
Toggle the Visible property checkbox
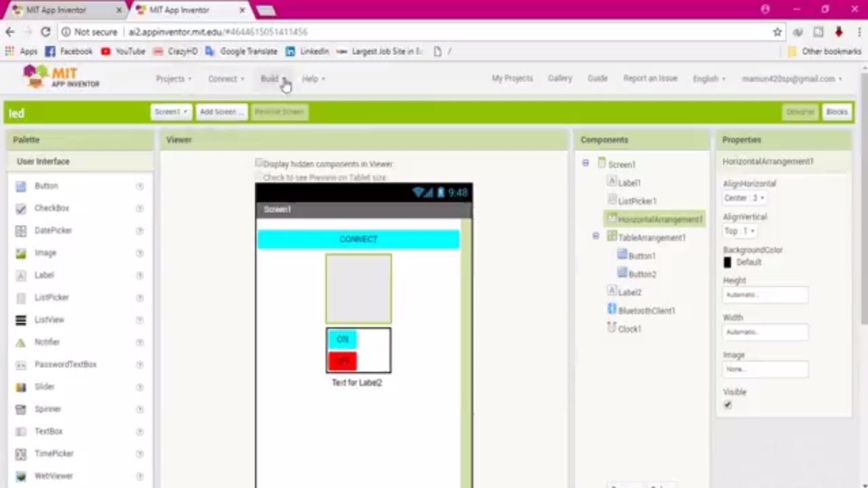(x=728, y=405)
